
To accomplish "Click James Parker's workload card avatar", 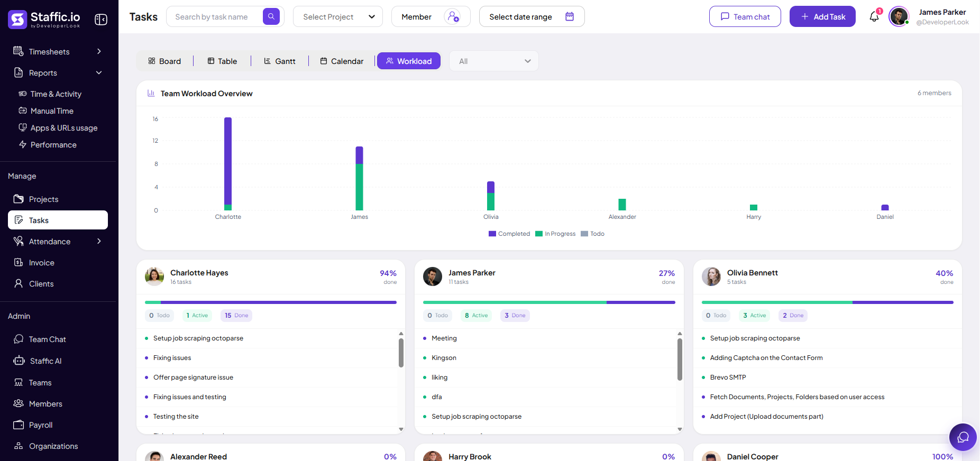I will pyautogui.click(x=433, y=276).
